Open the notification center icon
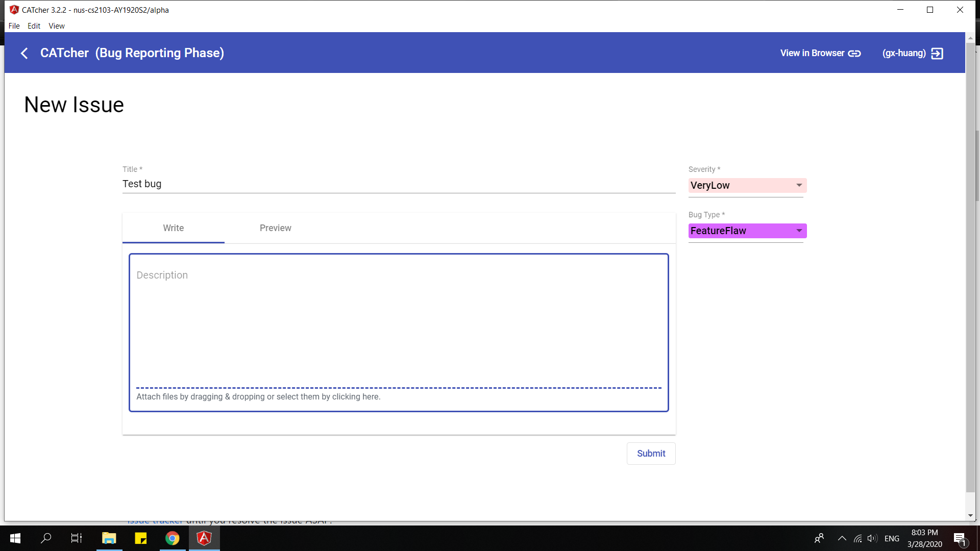The image size is (980, 551). (x=959, y=538)
